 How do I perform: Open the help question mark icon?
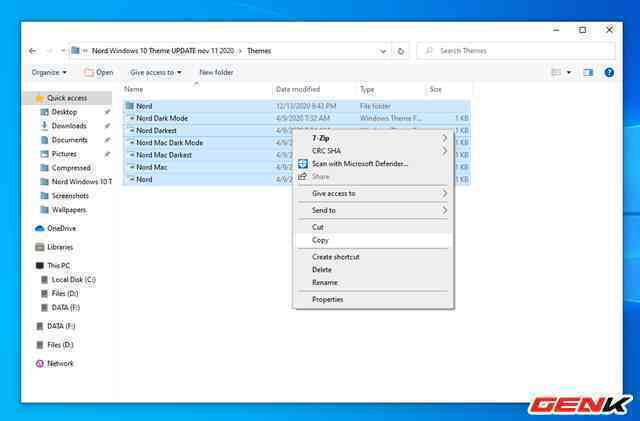[609, 73]
